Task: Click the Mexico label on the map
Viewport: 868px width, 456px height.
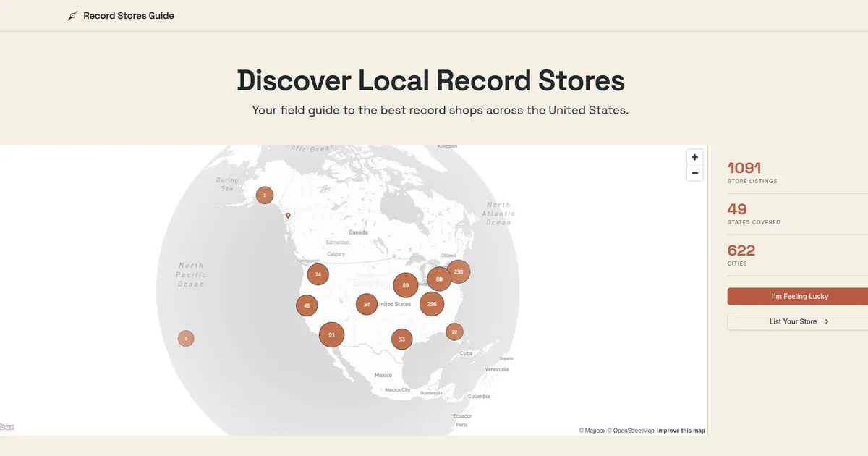Action: [383, 375]
